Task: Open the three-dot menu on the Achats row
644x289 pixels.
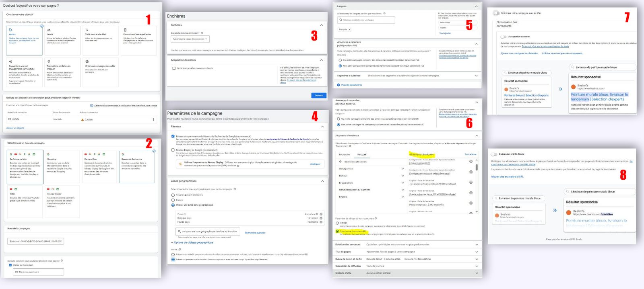Action: [153, 119]
